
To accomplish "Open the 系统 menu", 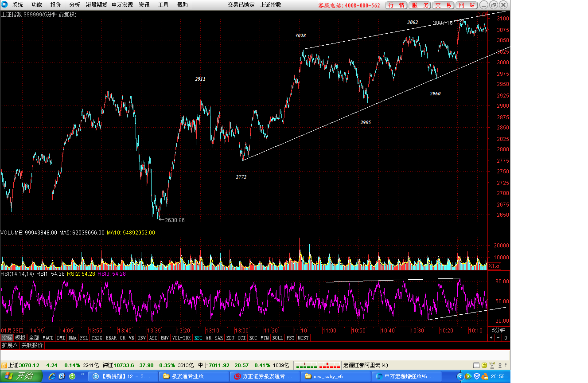I will tap(17, 5).
